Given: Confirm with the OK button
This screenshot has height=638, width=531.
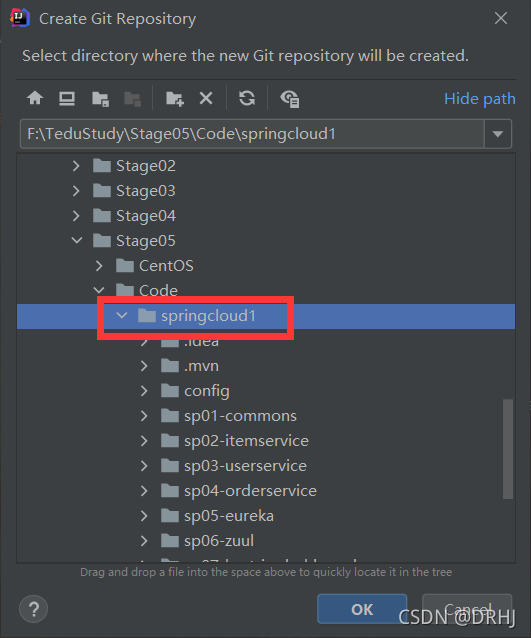Looking at the screenshot, I should (x=362, y=609).
